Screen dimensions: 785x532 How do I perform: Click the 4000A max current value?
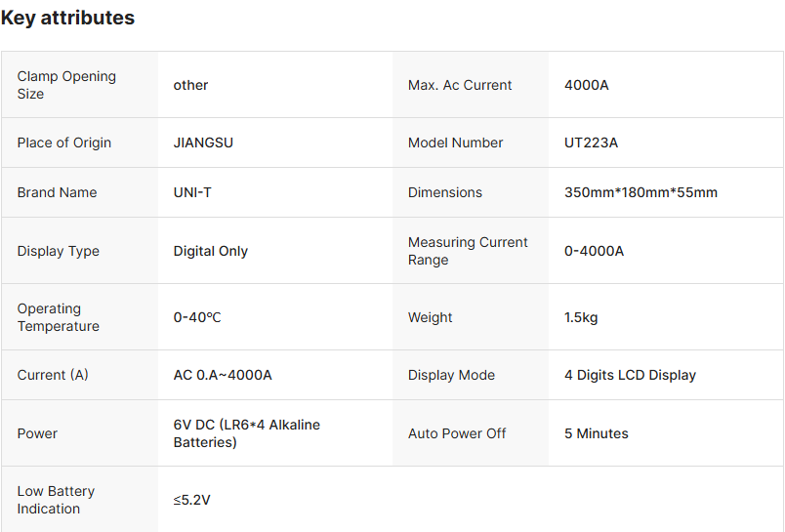tap(587, 85)
